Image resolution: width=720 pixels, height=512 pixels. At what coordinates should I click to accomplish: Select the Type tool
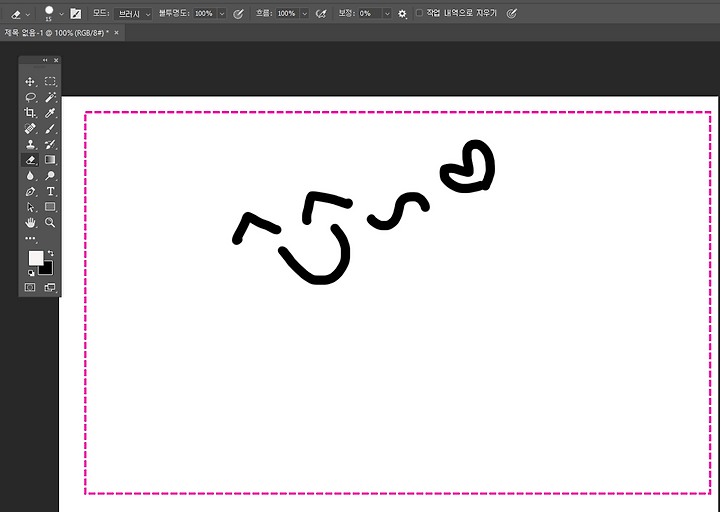tap(50, 191)
